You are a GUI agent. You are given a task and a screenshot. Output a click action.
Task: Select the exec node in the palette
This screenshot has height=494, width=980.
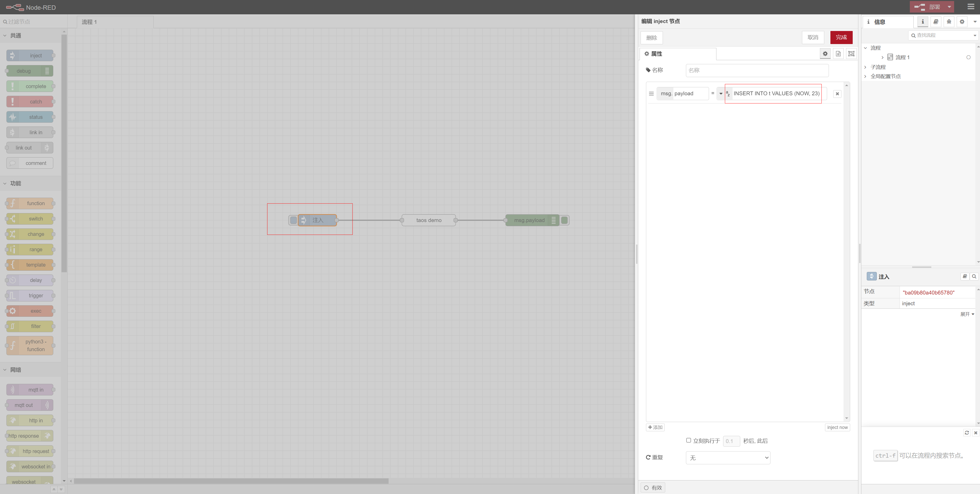(x=29, y=311)
